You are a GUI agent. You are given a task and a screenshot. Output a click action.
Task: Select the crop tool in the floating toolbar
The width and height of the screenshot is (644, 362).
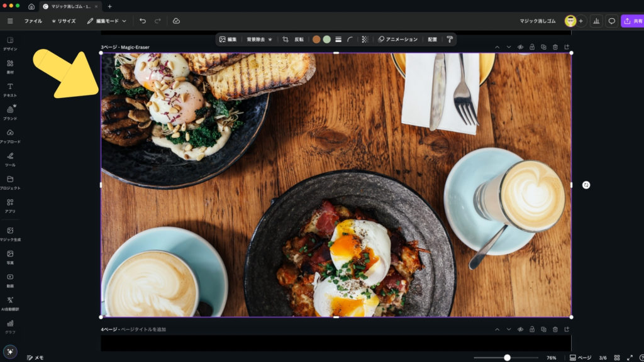coord(286,39)
